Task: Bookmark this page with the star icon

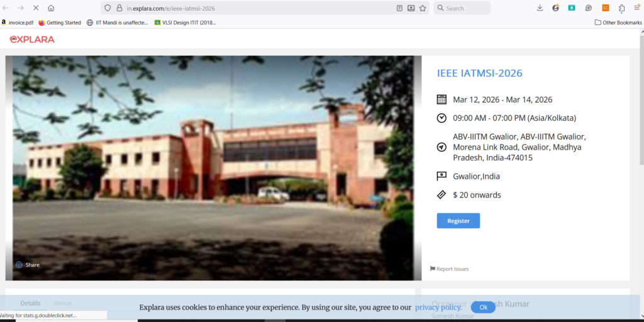Action: [423, 8]
